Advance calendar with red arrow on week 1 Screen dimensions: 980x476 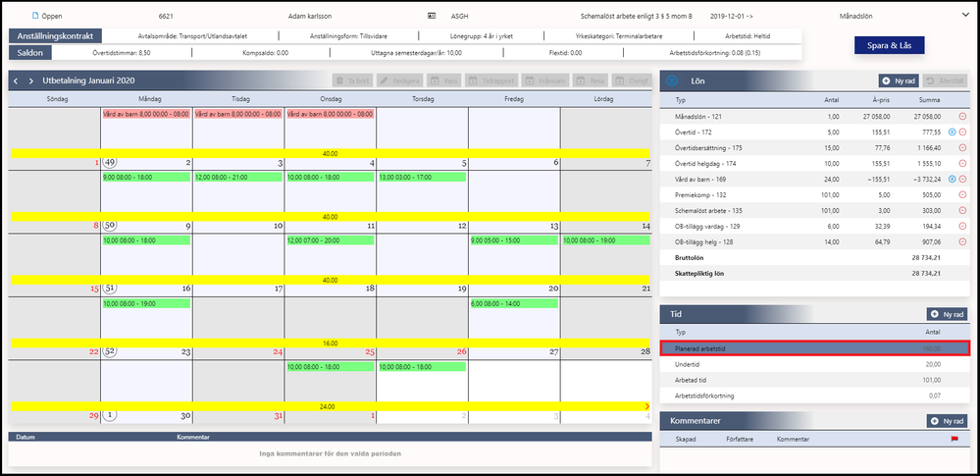click(646, 406)
